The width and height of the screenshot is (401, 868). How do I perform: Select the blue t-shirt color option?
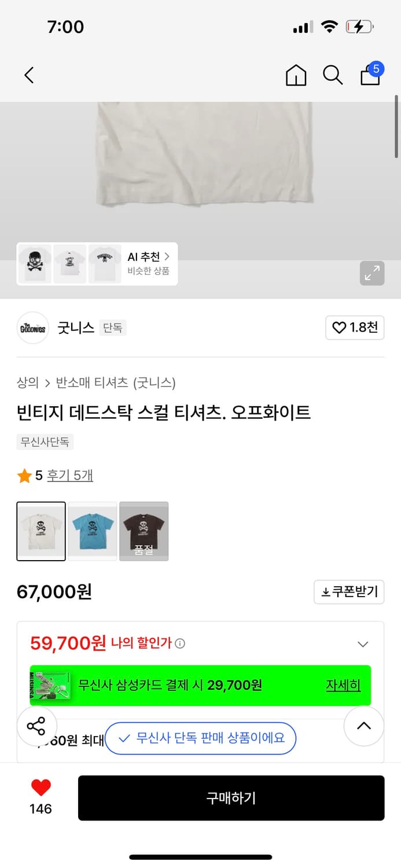coord(92,531)
